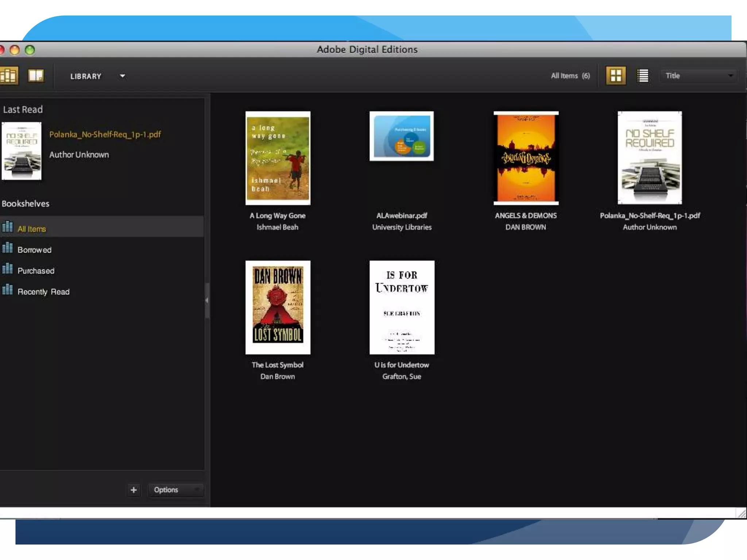Viewport: 747px width, 560px height.
Task: Toggle list view display
Action: pos(643,76)
